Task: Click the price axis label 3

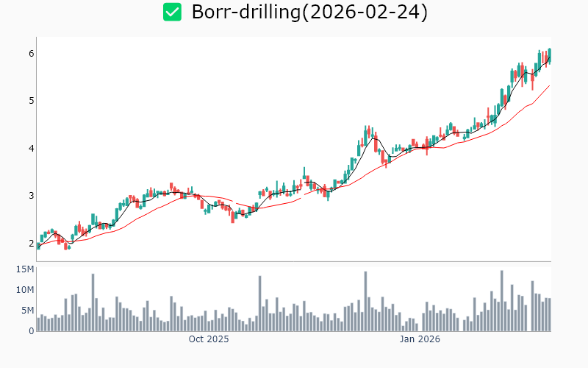Action: 32,196
